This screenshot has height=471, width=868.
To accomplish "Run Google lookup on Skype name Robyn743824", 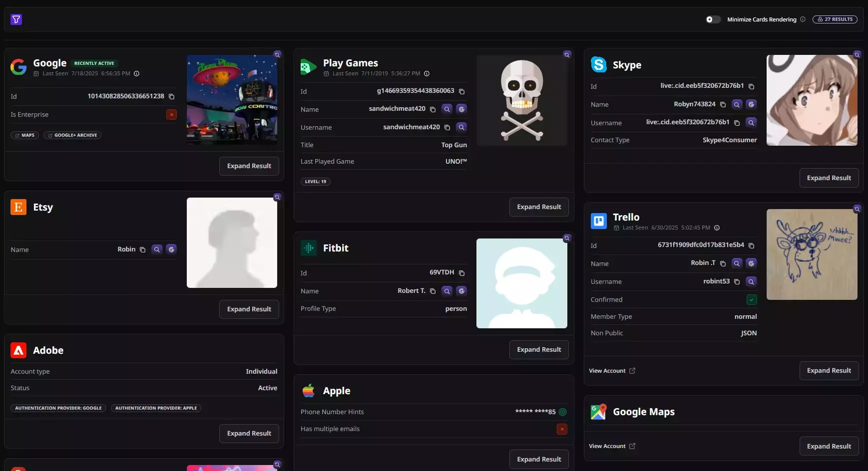I will point(751,104).
